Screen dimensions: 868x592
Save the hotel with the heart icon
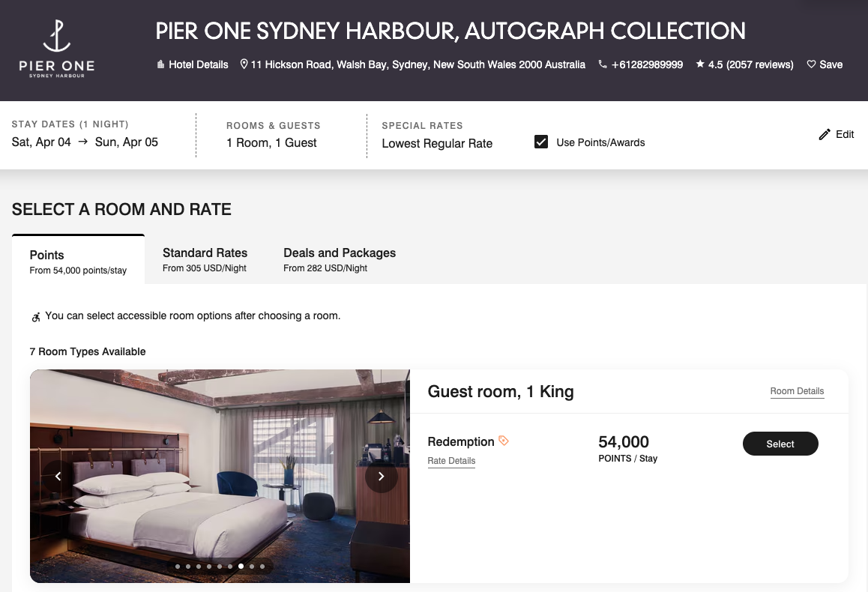pos(812,64)
